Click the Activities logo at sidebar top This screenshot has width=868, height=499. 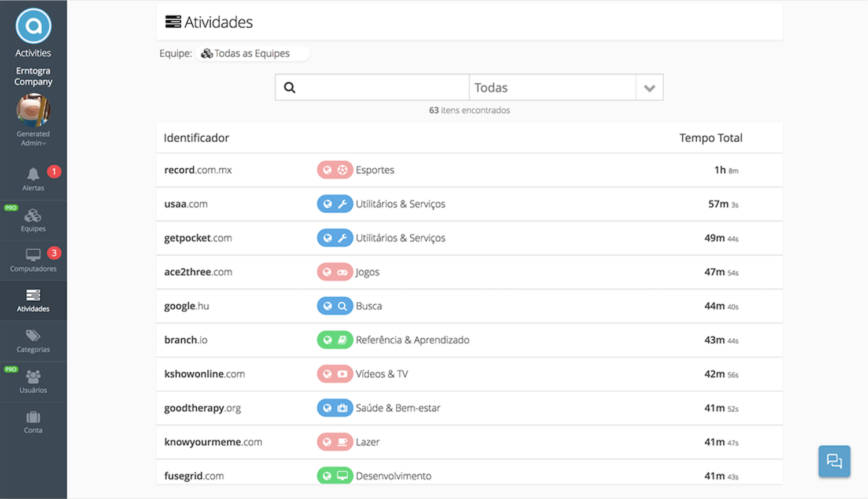[33, 26]
